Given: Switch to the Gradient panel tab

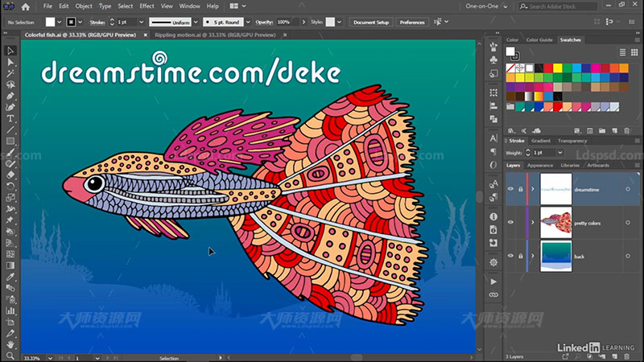Looking at the screenshot, I should click(x=541, y=141).
